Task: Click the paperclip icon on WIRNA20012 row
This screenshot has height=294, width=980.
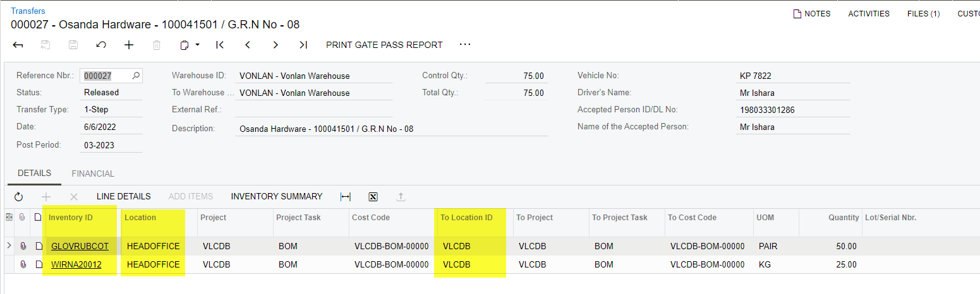Action: click(x=23, y=264)
